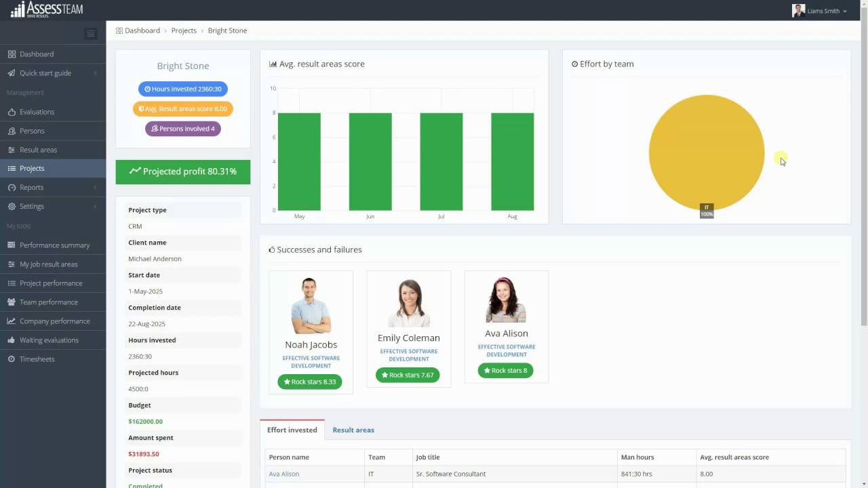This screenshot has height=488, width=868.
Task: Open Ava Alison's profile from the table
Action: coord(283,474)
